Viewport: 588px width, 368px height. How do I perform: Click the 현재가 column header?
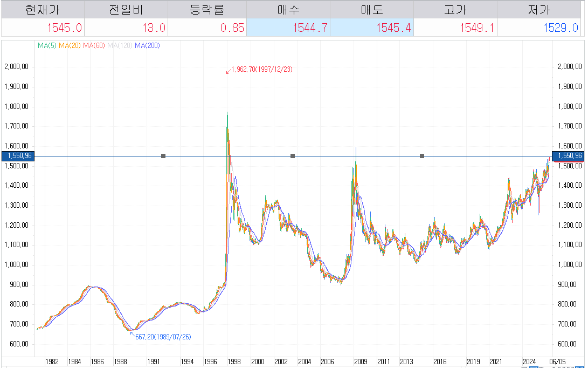coord(43,9)
